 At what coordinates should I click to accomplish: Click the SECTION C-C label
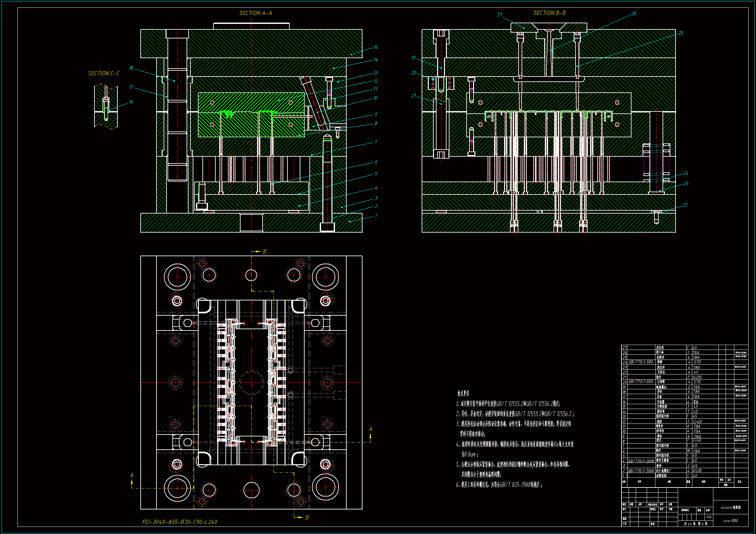point(104,73)
